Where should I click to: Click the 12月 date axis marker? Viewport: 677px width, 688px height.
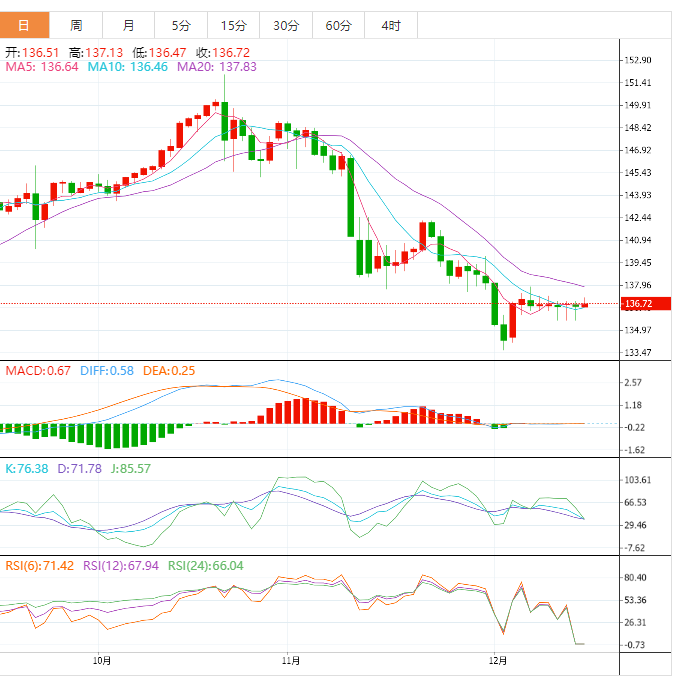pyautogui.click(x=498, y=660)
